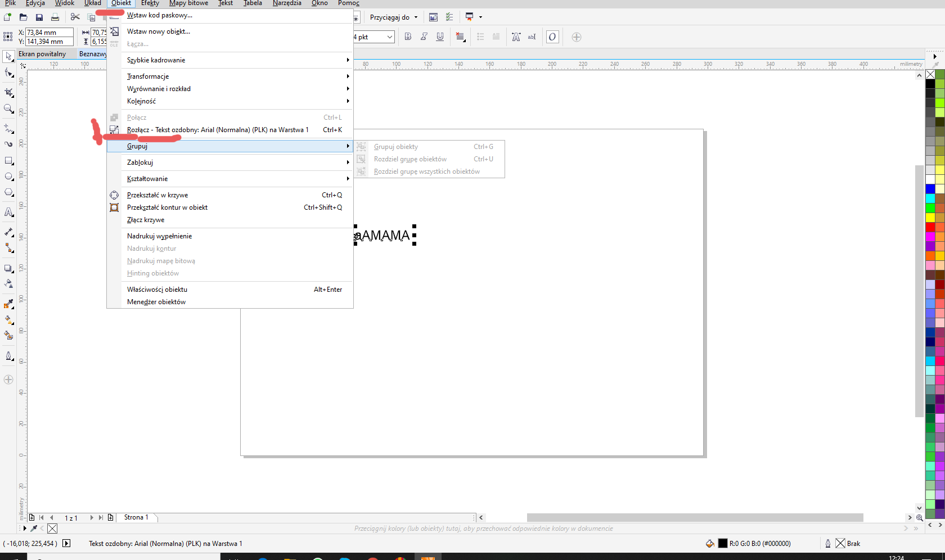
Task: Pick the red swatch in color palette
Action: click(930, 227)
